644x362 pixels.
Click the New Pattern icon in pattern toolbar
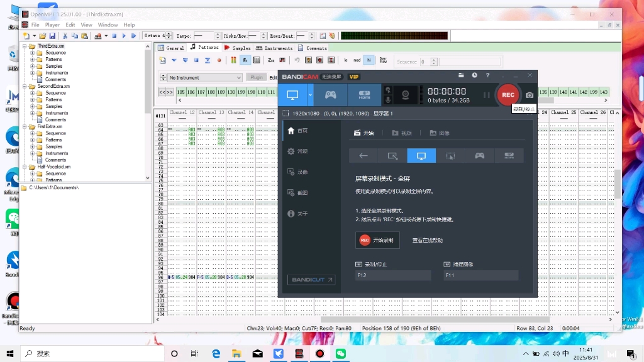(x=163, y=60)
